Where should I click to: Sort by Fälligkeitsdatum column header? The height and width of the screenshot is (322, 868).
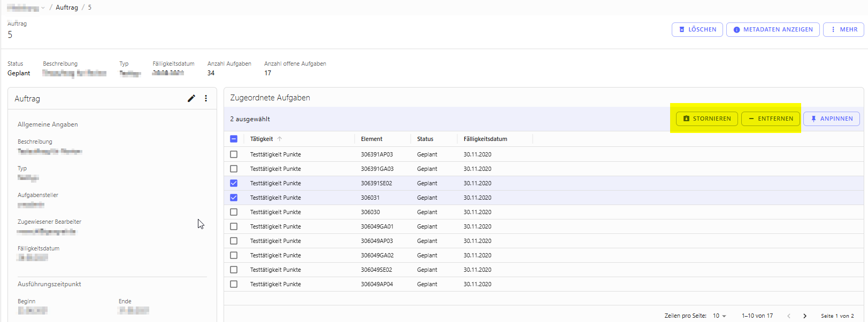coord(485,139)
